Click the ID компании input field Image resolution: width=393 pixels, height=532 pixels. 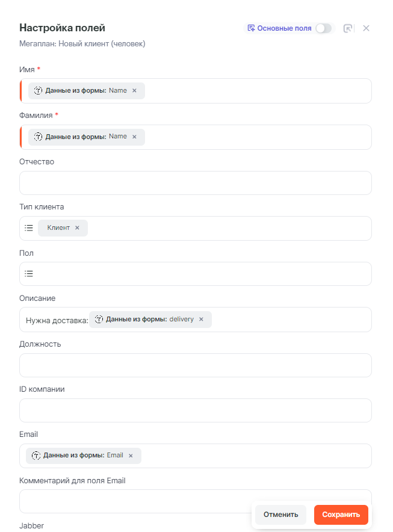195,410
